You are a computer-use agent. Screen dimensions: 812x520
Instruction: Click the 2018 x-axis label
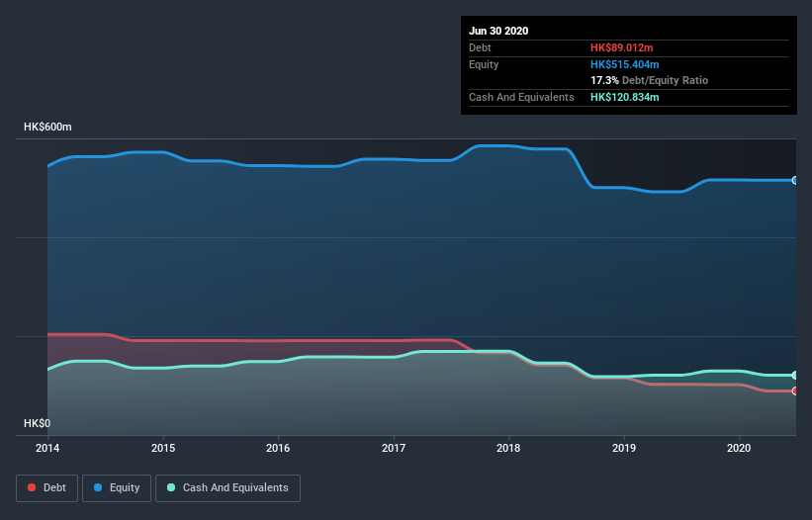click(508, 448)
